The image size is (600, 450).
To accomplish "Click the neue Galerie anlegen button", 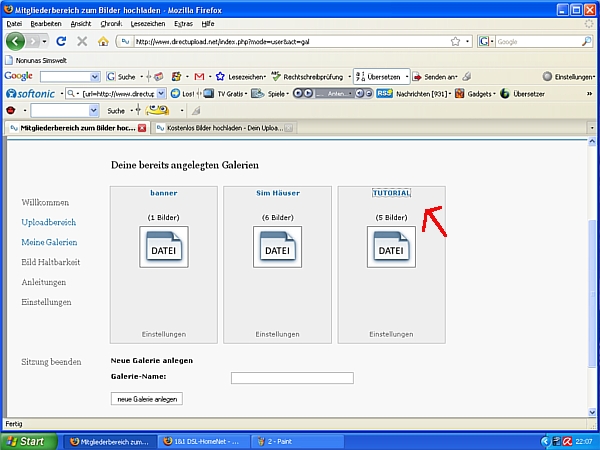I will coord(146,399).
